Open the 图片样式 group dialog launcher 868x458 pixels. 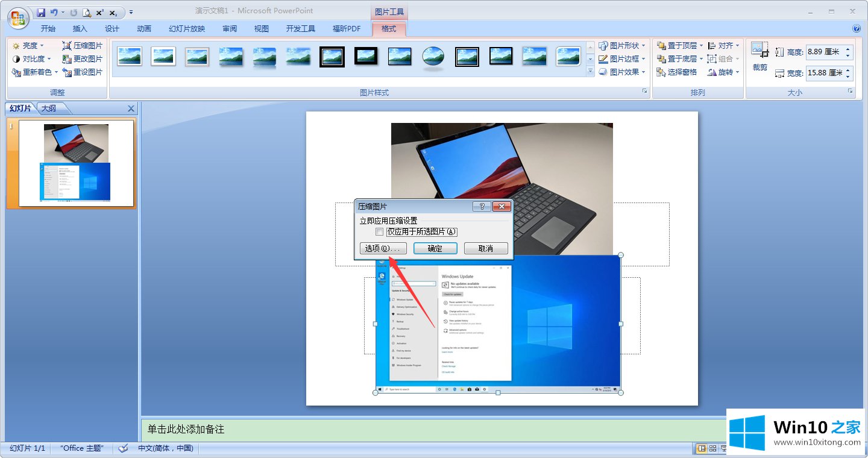pyautogui.click(x=644, y=92)
